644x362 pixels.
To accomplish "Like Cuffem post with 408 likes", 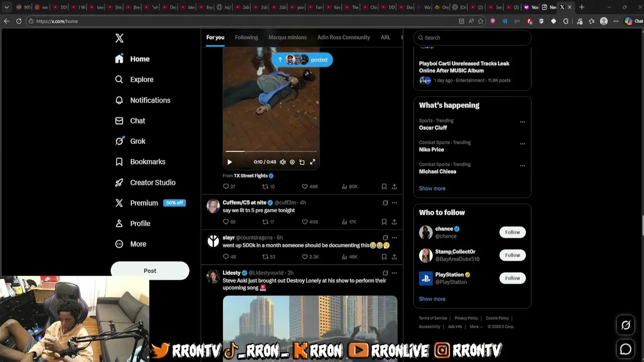I will pos(309,222).
